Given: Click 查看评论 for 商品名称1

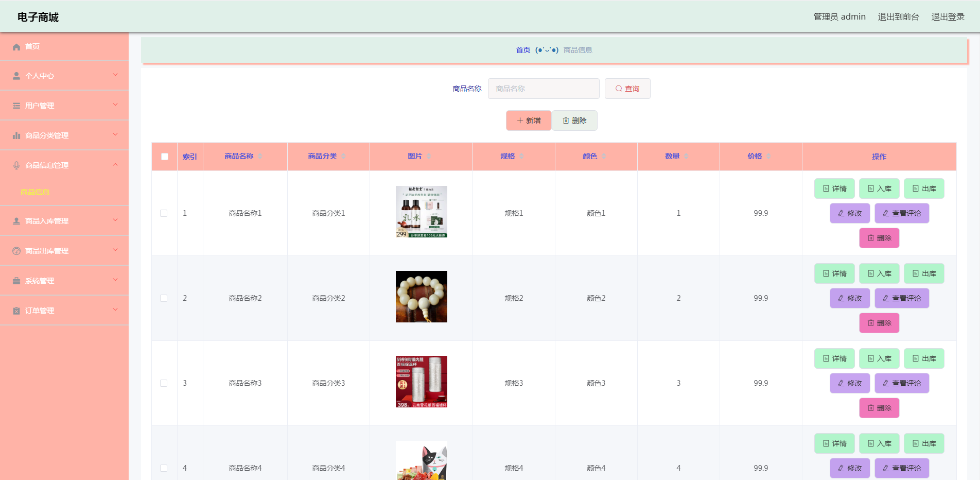Looking at the screenshot, I should click(902, 213).
